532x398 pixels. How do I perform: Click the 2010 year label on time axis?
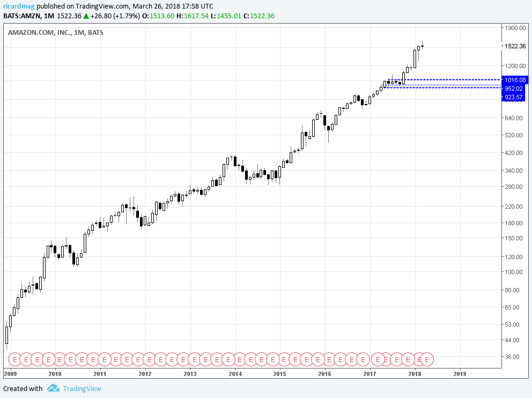tap(55, 374)
